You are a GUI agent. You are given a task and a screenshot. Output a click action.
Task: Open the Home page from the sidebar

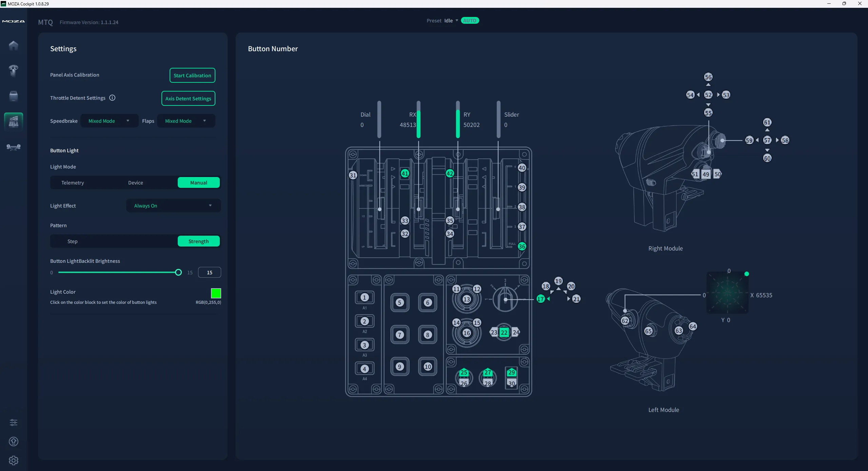point(13,45)
